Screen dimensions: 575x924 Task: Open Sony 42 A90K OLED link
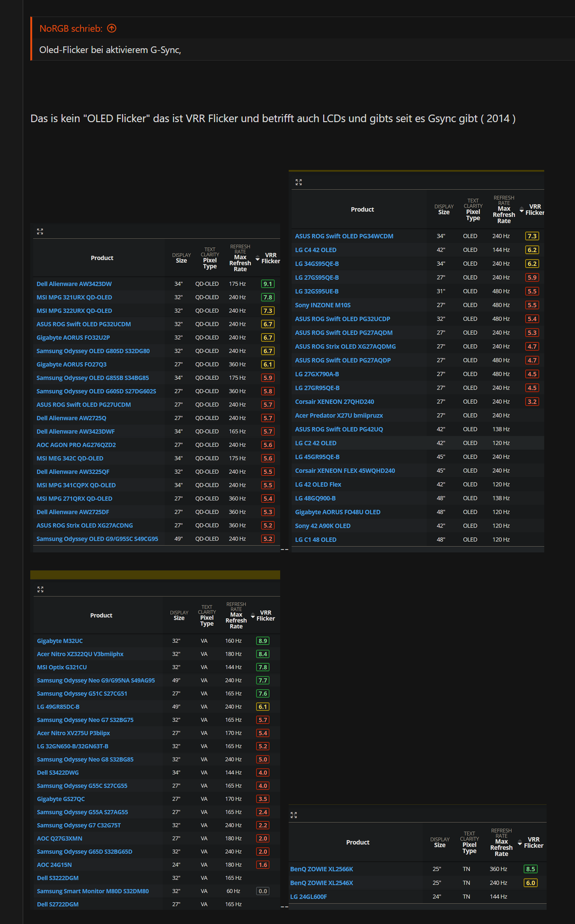(x=323, y=526)
